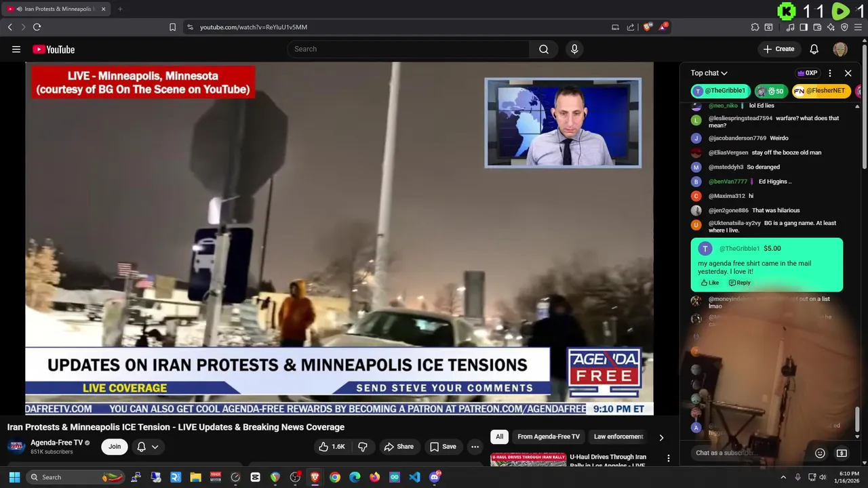Open Brave playlist music note icon
Screen dimensions: 868x488
(790, 27)
